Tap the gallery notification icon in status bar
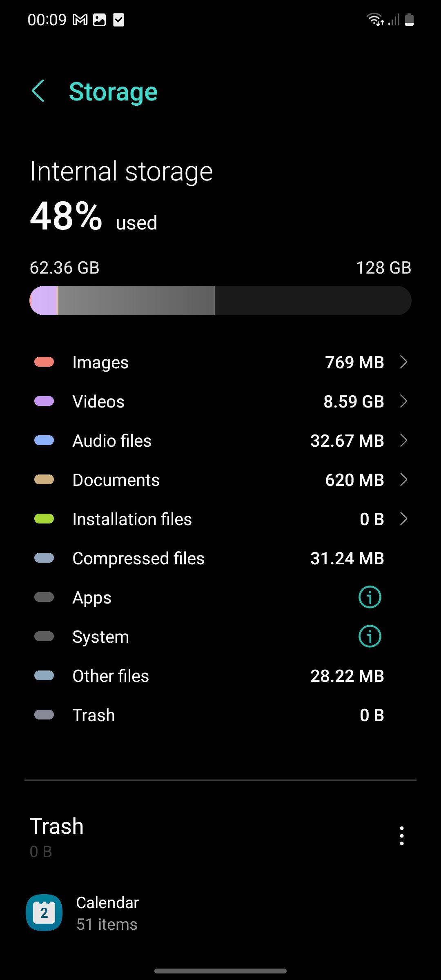 pos(99,20)
